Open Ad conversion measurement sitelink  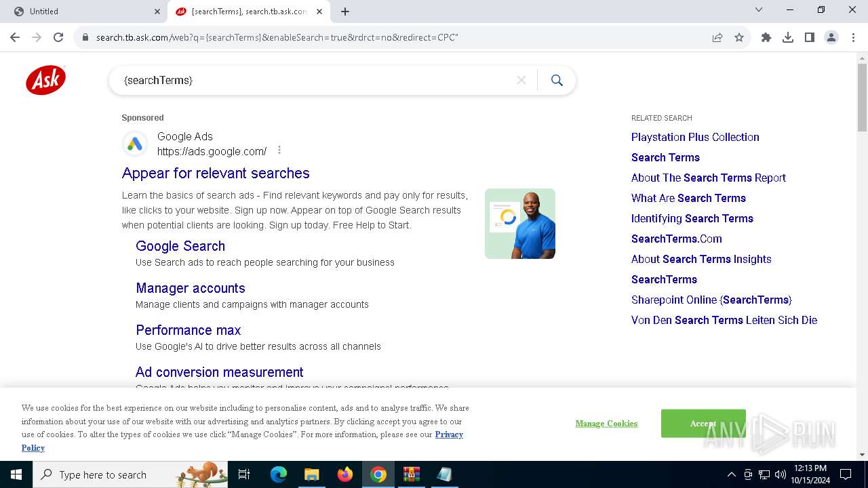tap(220, 372)
